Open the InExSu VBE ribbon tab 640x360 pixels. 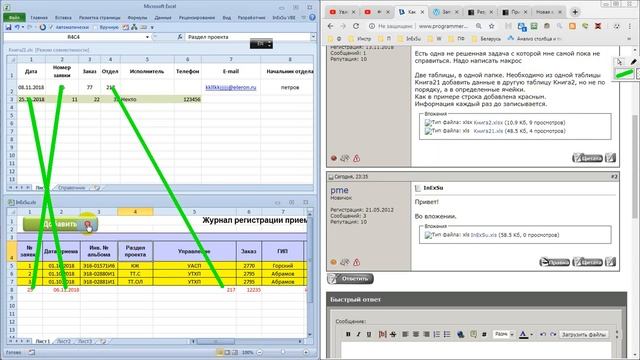click(x=284, y=18)
